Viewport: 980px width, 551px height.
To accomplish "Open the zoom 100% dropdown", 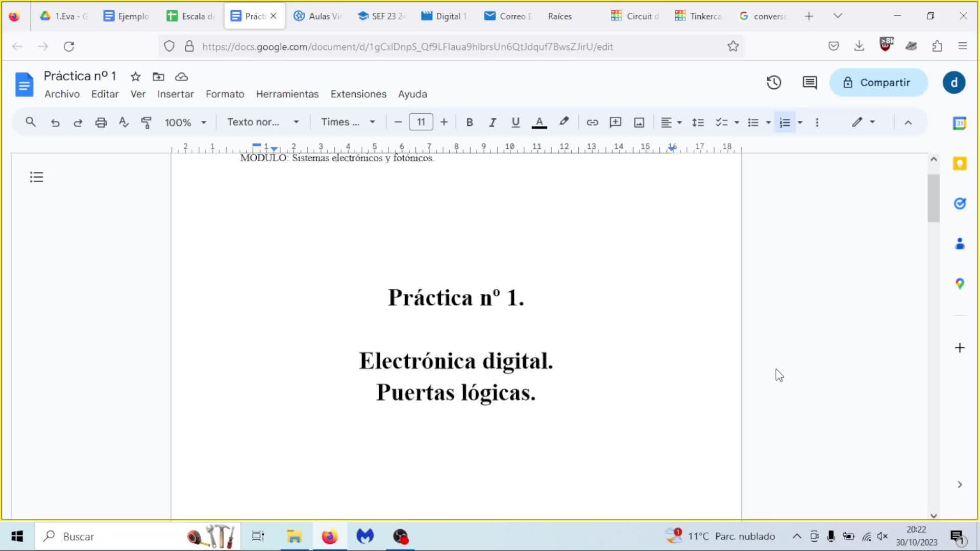I will [185, 122].
